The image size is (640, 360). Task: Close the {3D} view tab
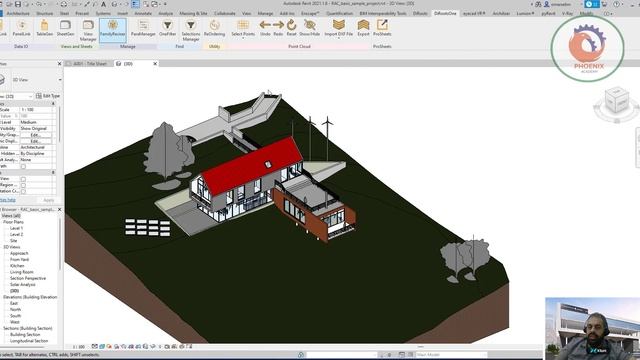pyautogui.click(x=155, y=64)
